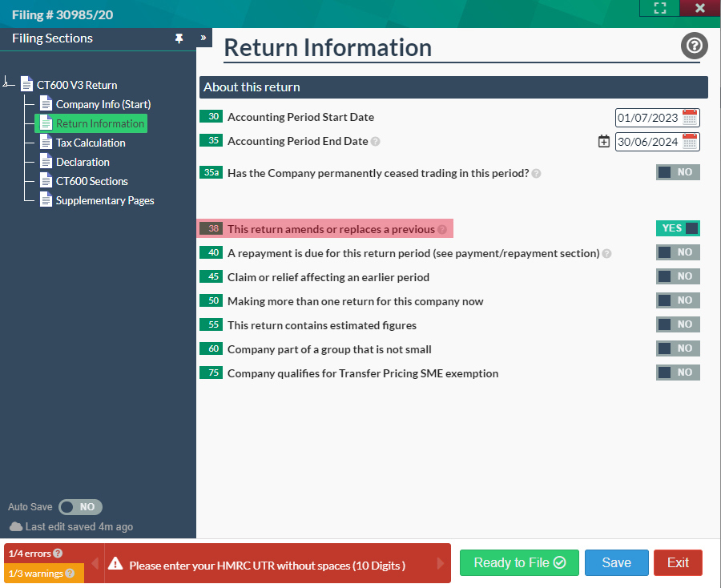This screenshot has height=588, width=721.
Task: Show help for ceased trading question
Action: coord(536,174)
